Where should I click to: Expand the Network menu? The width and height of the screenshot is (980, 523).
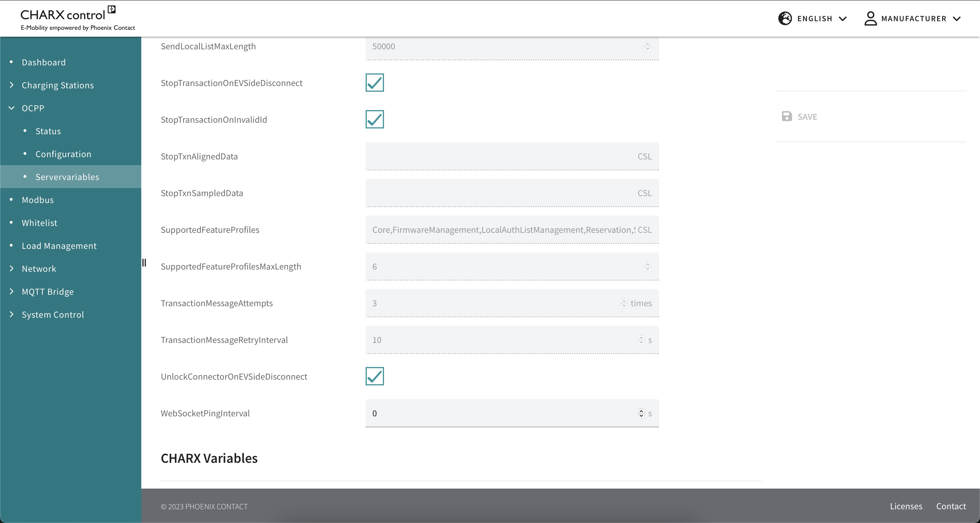click(x=11, y=269)
